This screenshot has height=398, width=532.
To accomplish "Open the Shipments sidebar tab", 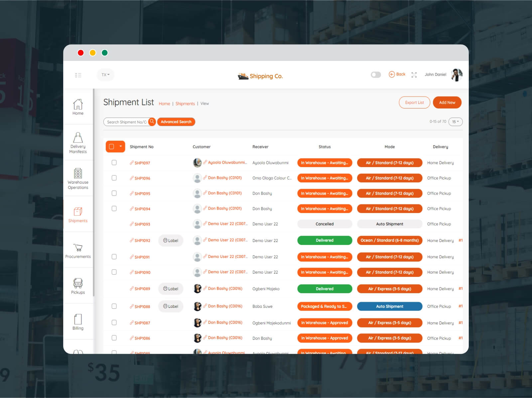I will tap(78, 215).
